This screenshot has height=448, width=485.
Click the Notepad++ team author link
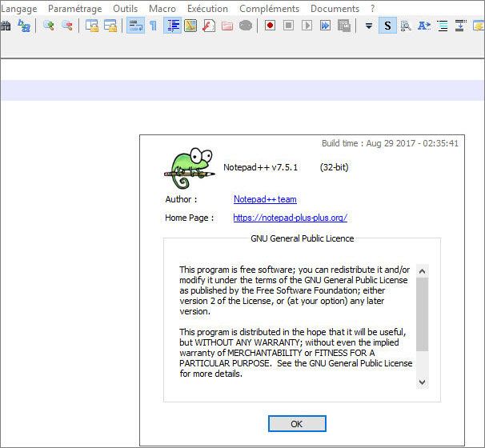coord(265,199)
